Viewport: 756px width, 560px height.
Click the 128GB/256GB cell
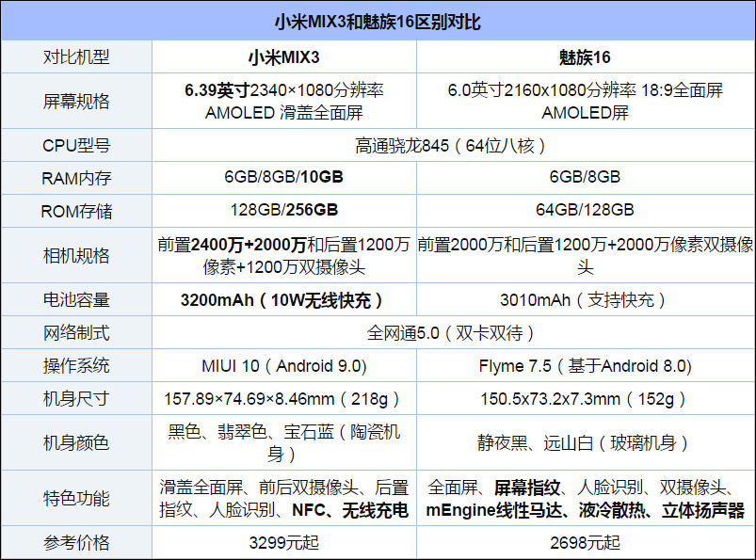(x=284, y=210)
